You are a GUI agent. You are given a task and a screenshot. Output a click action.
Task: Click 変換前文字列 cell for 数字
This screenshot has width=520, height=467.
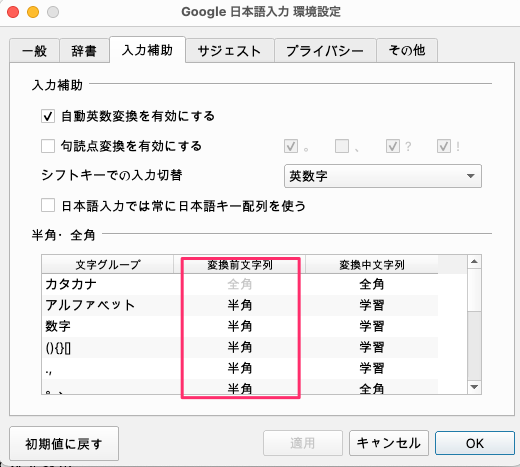click(240, 326)
